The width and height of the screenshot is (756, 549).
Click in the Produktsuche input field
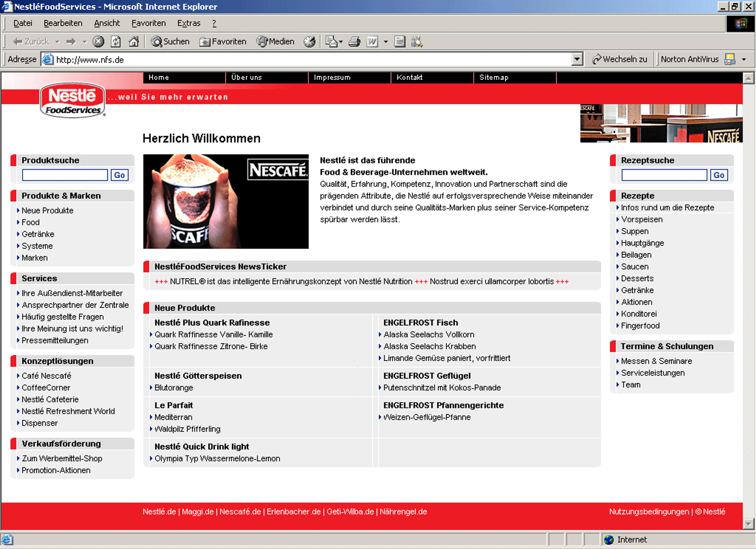tap(65, 175)
